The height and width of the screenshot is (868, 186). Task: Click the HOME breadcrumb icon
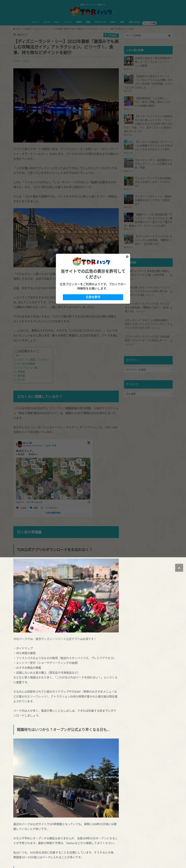(14, 29)
